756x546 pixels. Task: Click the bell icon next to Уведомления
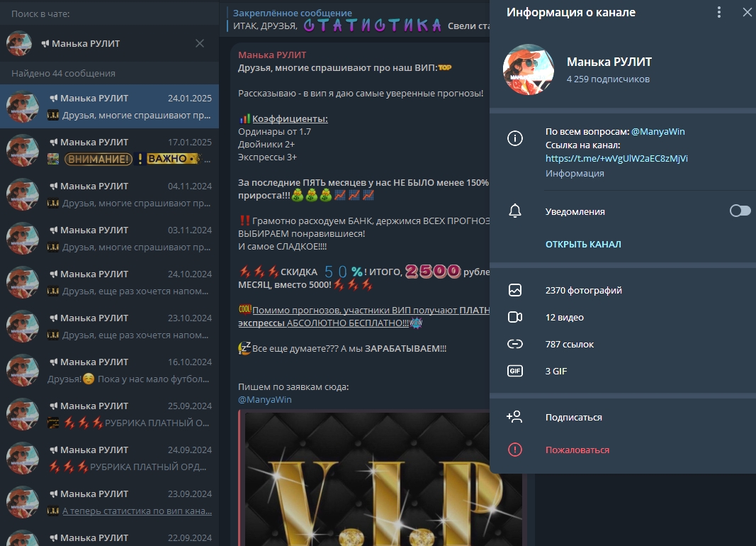point(515,211)
